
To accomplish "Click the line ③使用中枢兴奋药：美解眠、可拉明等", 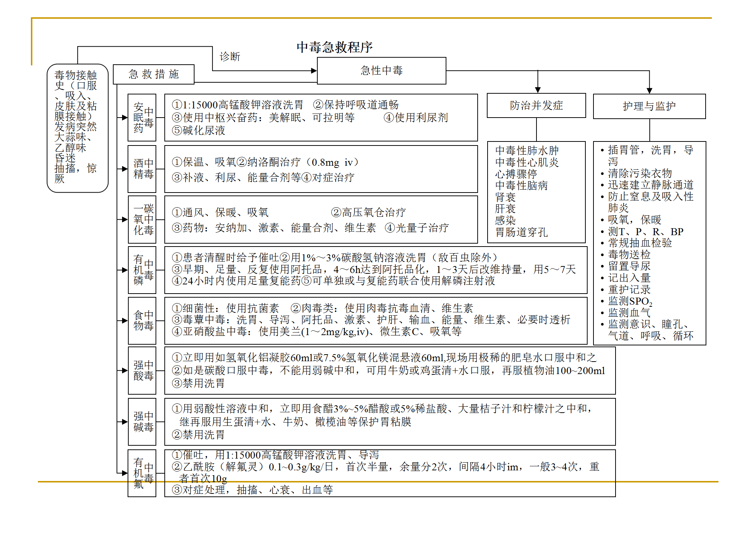I will (x=263, y=118).
